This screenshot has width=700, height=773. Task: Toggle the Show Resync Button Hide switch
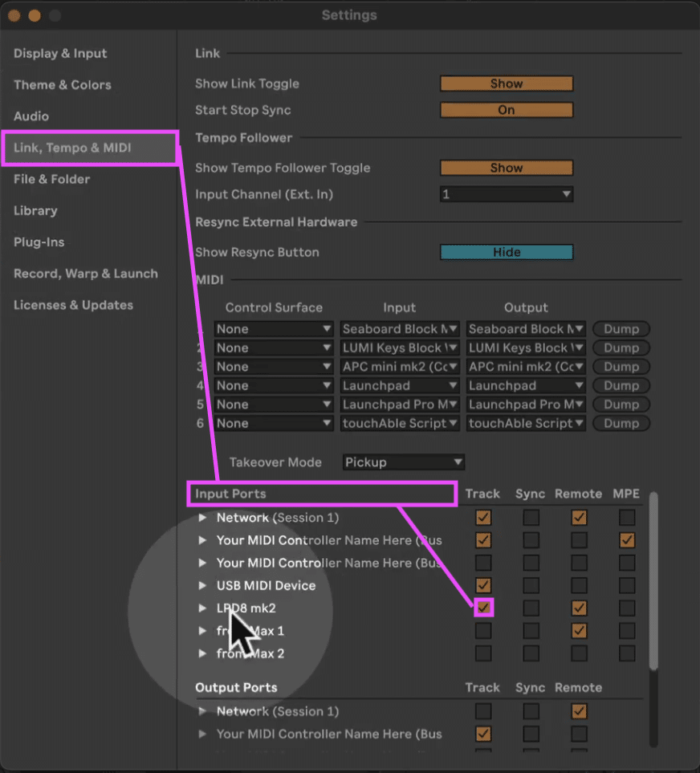(507, 252)
